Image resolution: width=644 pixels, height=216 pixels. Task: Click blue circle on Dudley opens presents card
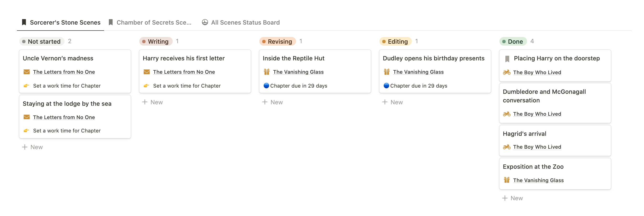[x=386, y=86]
